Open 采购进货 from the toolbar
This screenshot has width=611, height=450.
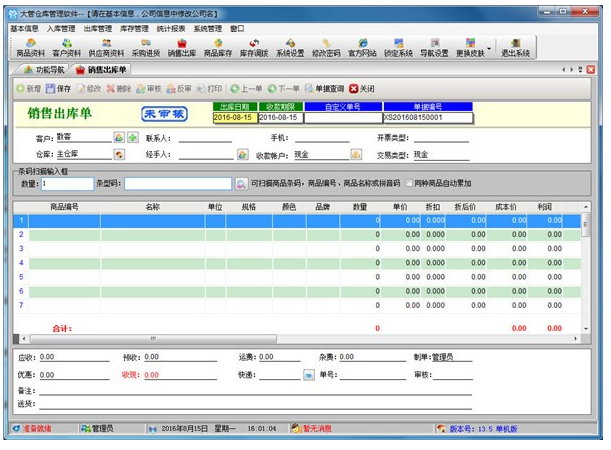[145, 48]
